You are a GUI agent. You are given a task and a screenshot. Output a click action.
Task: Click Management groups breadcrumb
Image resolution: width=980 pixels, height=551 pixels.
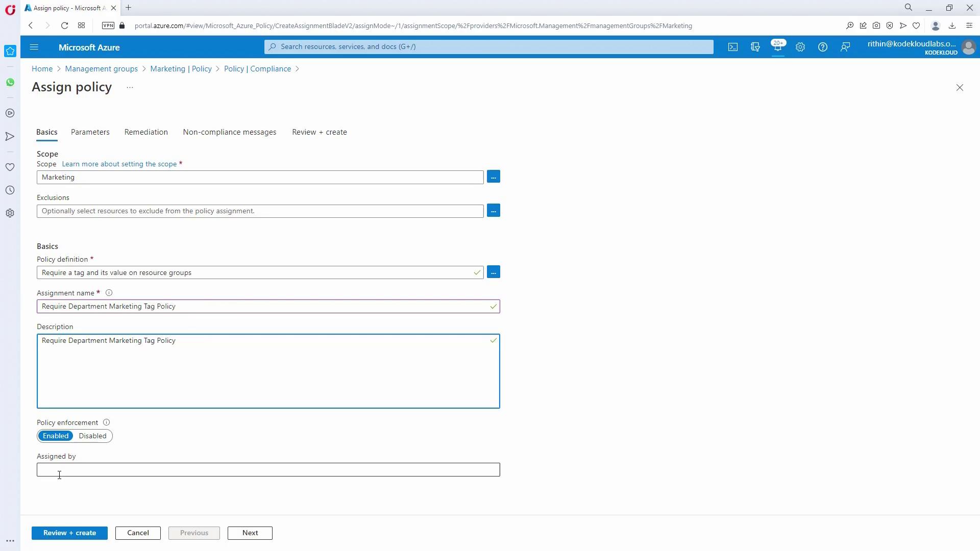point(101,69)
